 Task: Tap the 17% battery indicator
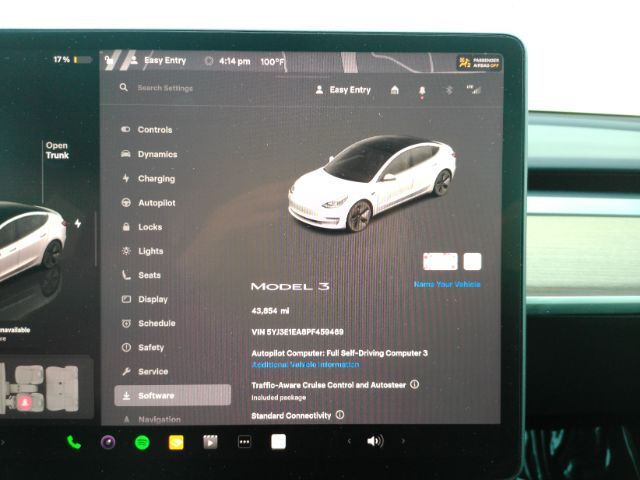coord(73,60)
